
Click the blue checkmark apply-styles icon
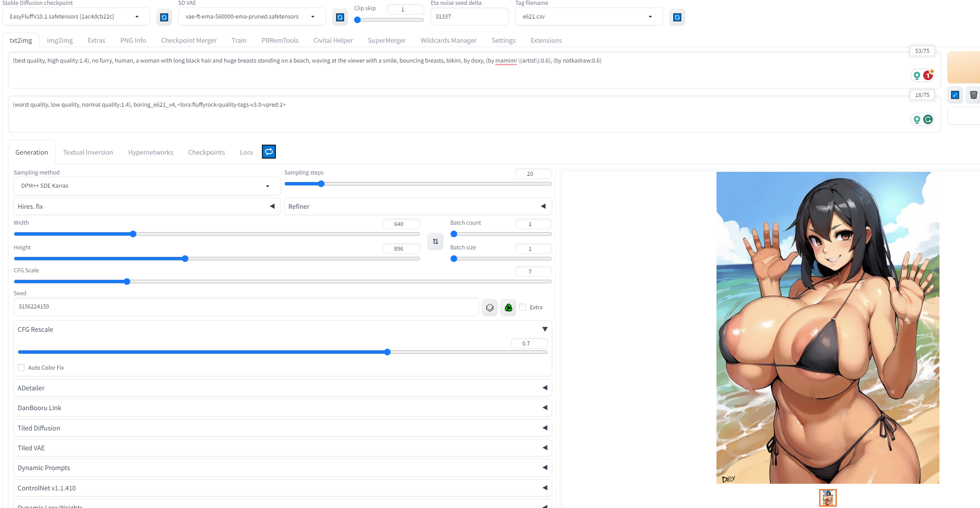coord(955,95)
